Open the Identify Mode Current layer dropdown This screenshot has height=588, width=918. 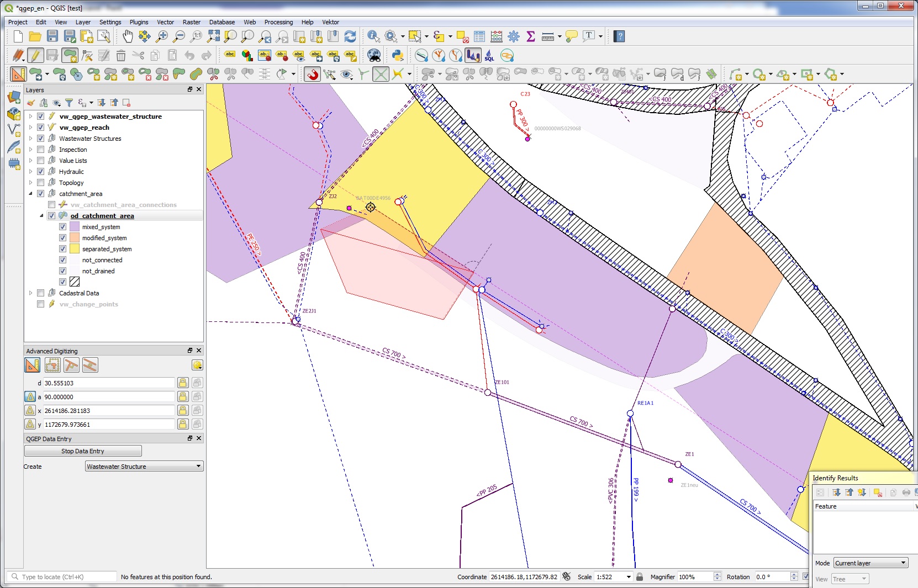[x=870, y=563]
